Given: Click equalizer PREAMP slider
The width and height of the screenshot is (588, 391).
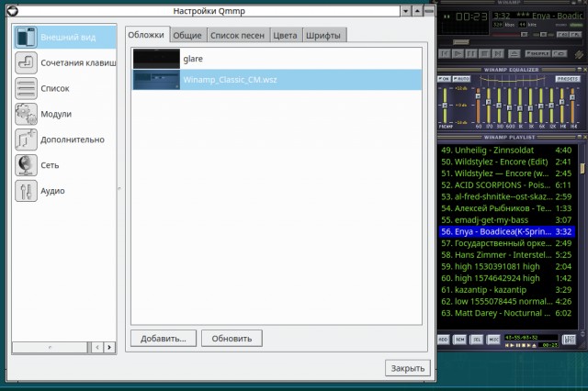Looking at the screenshot, I should click(x=445, y=106).
